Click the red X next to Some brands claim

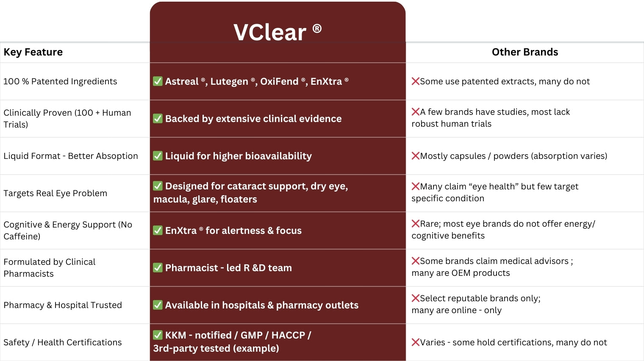415,261
